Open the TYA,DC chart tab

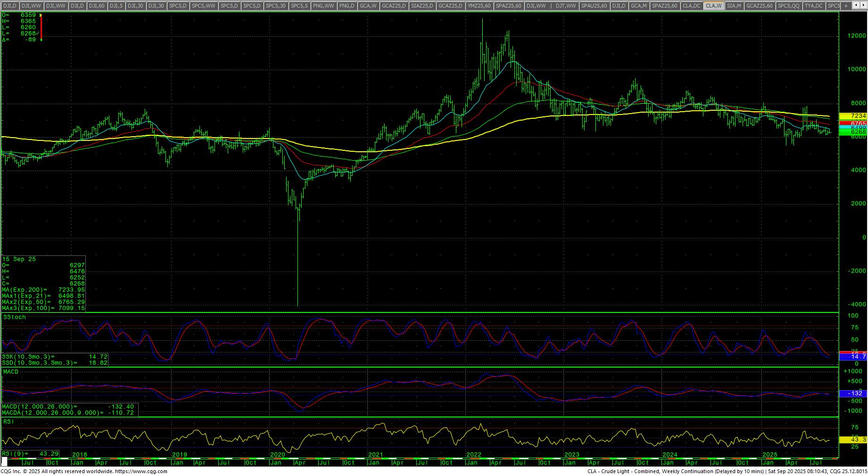814,6
